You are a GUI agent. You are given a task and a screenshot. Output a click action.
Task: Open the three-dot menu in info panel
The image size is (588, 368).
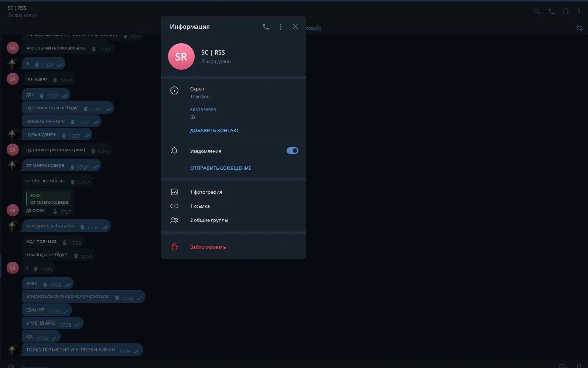(x=281, y=27)
